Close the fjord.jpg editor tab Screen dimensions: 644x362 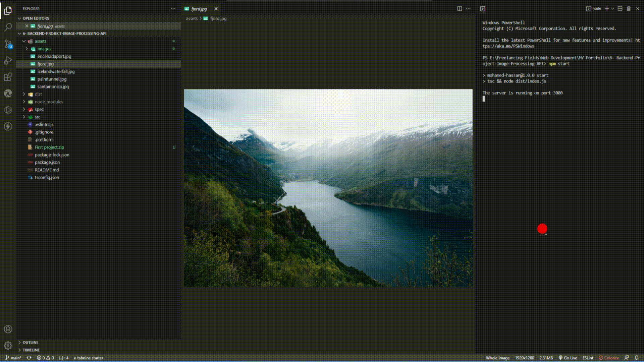(216, 9)
